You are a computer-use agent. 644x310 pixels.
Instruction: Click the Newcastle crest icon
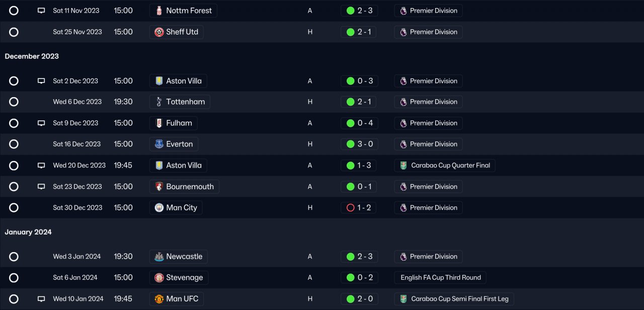point(159,257)
